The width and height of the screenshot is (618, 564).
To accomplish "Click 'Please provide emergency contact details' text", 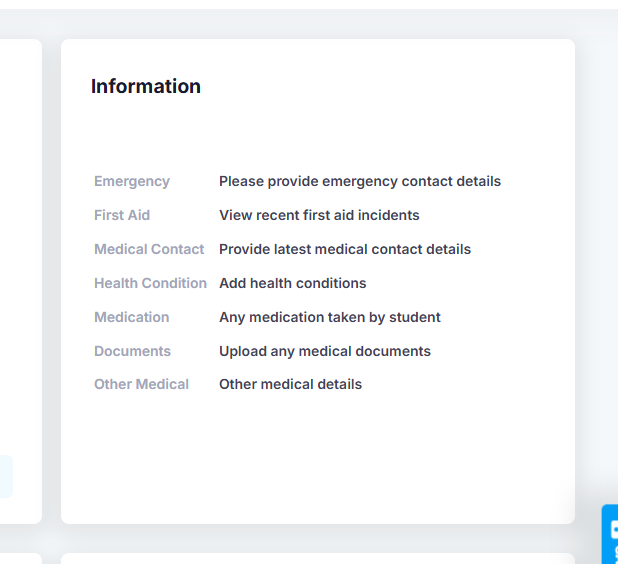I will 360,181.
